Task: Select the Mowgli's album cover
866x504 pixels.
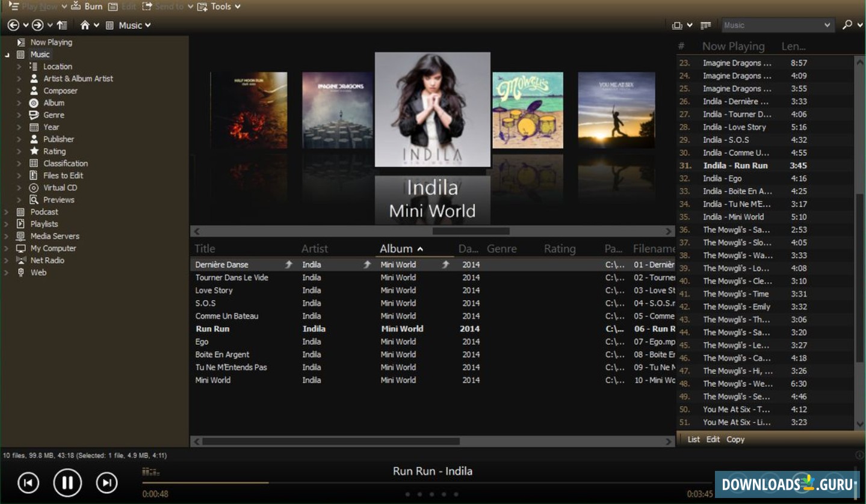Action: click(528, 110)
